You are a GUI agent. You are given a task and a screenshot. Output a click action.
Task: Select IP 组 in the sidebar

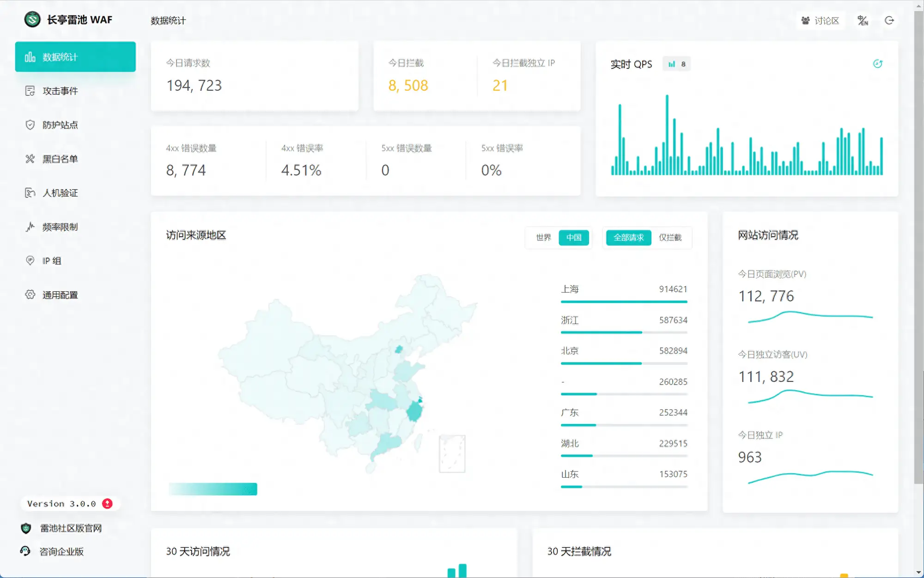52,260
